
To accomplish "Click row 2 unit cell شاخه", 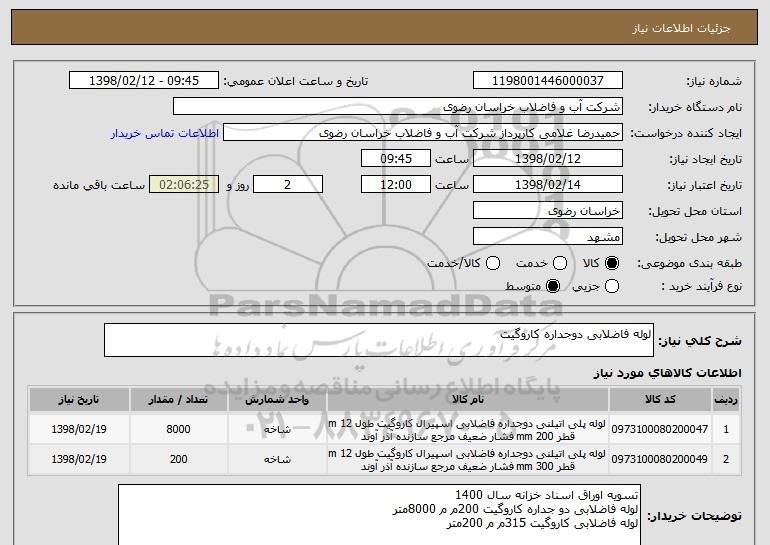I will [277, 459].
